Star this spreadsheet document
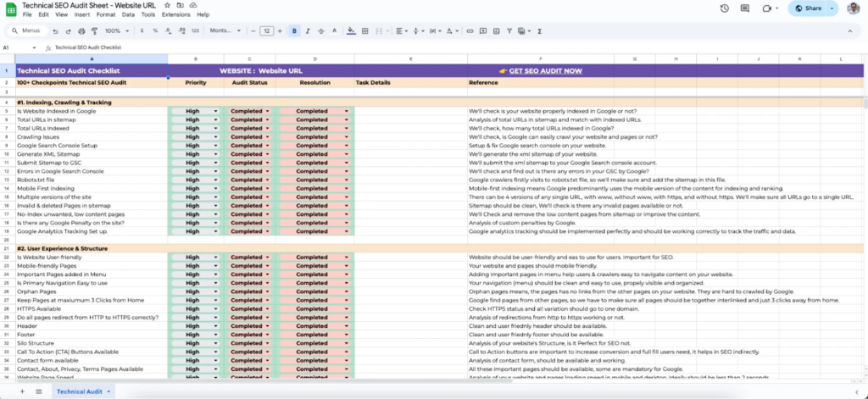Screen dimensions: 868x399 pos(168,5)
